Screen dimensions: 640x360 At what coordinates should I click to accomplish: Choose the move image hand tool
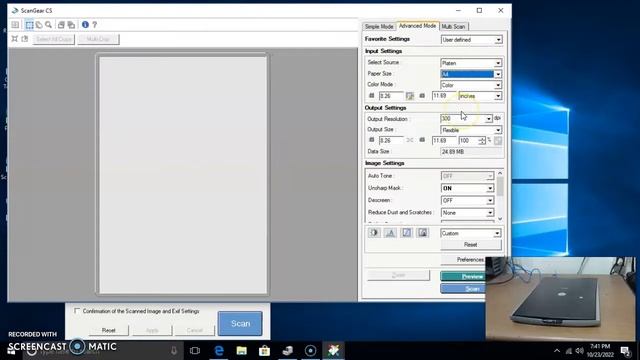point(39,25)
